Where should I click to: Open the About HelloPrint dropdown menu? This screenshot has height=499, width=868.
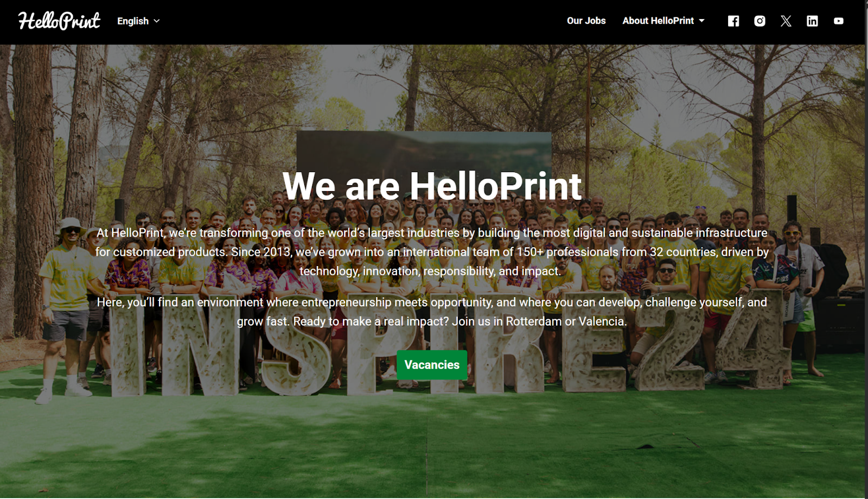coord(663,21)
